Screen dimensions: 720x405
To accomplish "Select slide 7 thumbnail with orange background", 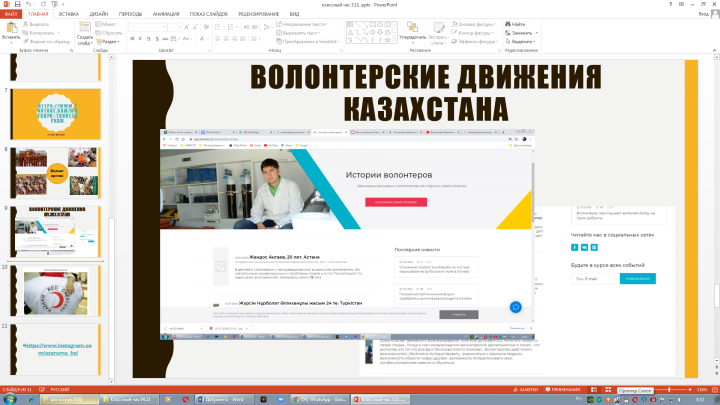I will tap(56, 114).
